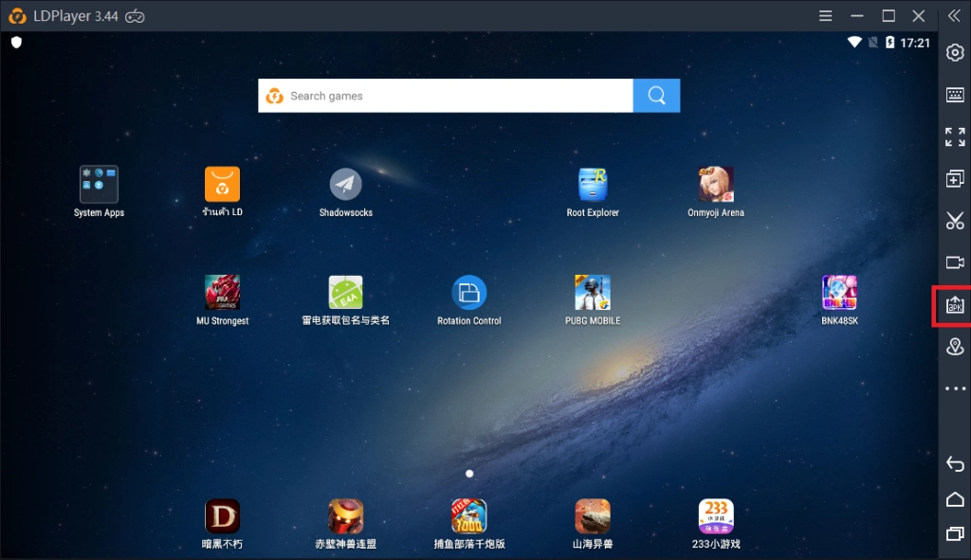Click the Android home button
The image size is (971, 560).
955,498
